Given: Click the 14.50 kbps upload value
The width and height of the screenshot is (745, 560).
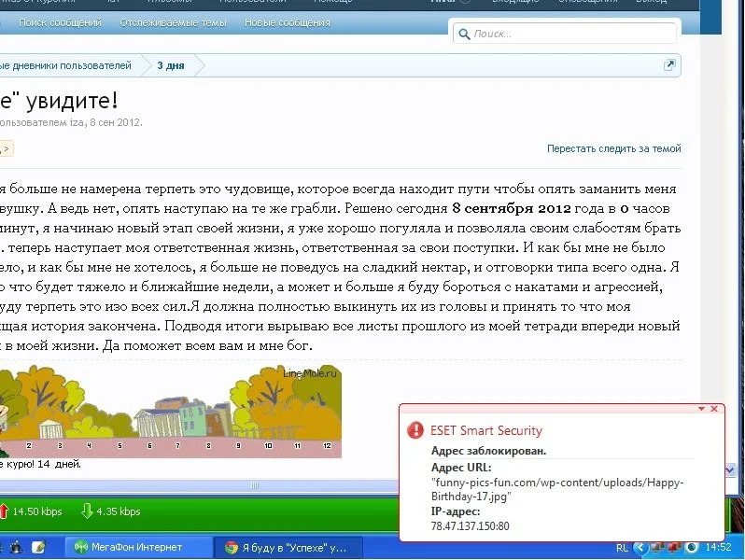Looking at the screenshot, I should tap(37, 511).
